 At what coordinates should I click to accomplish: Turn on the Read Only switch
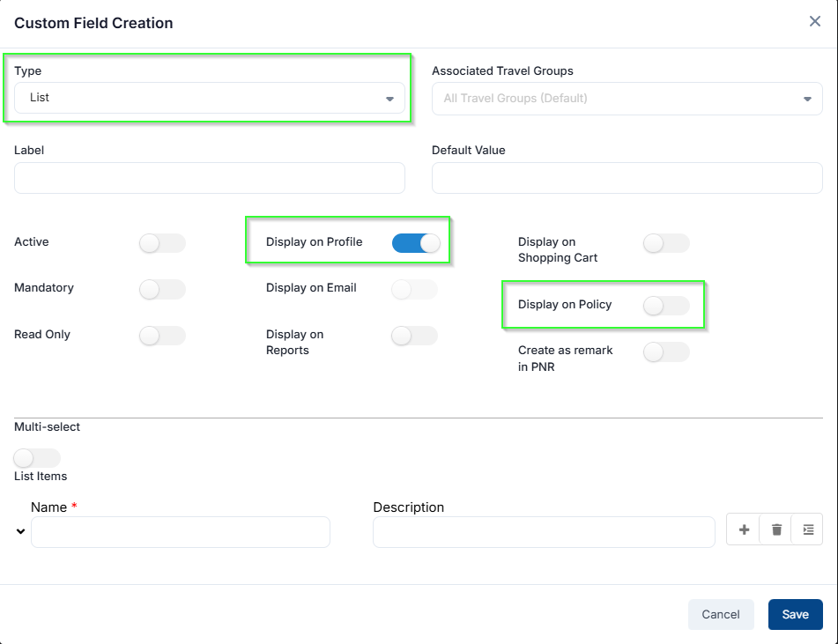tap(162, 336)
